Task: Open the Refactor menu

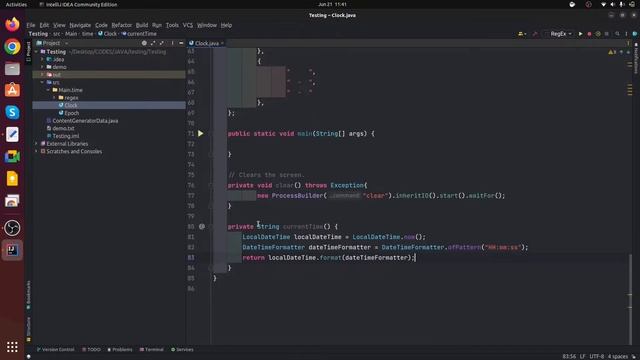Action: coord(122,25)
